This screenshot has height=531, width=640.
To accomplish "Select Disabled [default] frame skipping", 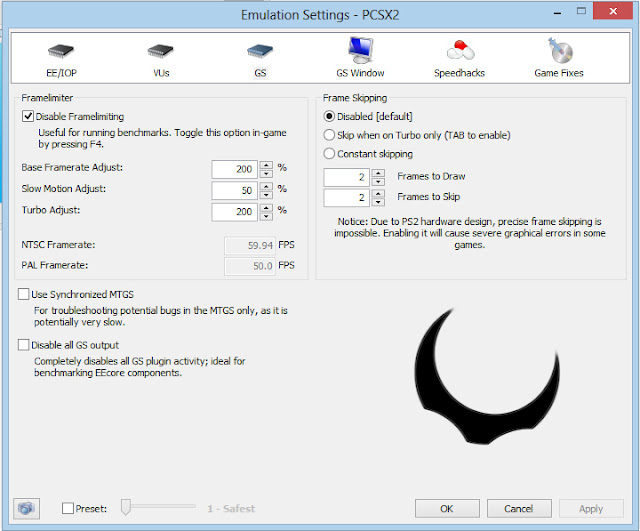I will pos(329,116).
